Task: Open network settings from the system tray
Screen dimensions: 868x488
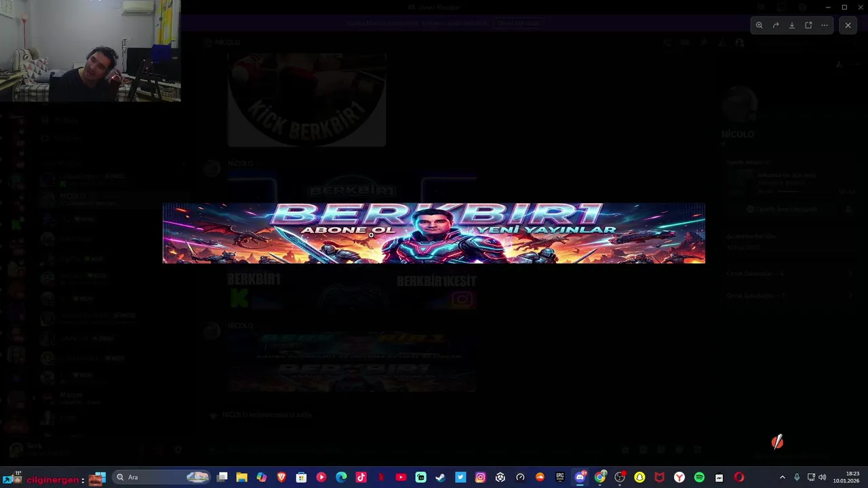Action: click(x=811, y=478)
